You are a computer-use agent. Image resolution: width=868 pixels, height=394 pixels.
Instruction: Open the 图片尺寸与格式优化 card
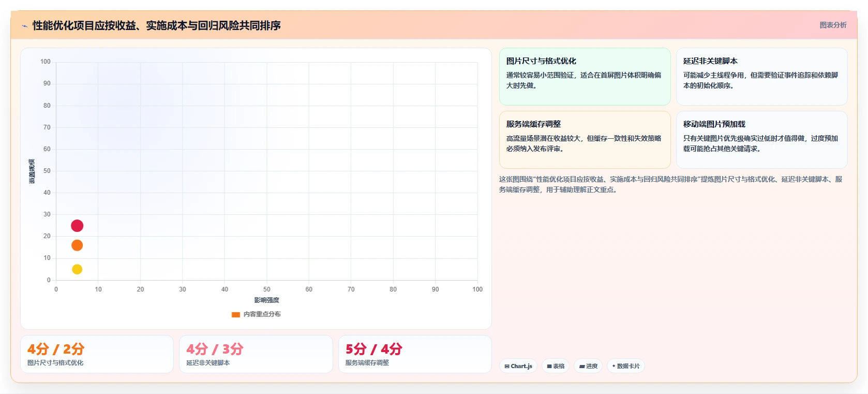pos(585,77)
